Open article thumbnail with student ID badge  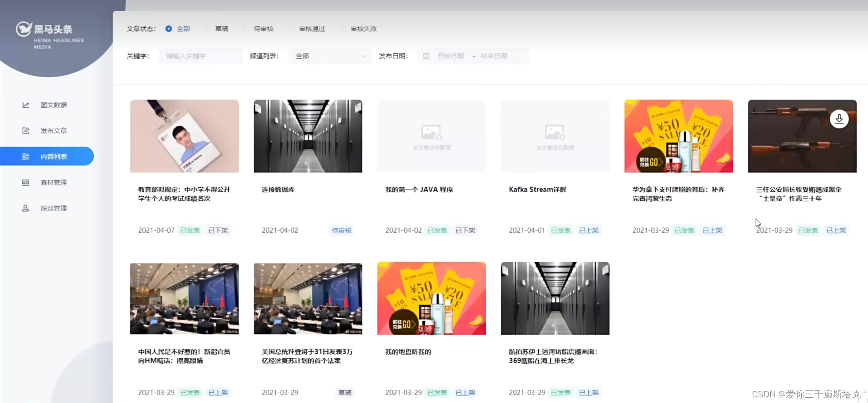[x=184, y=136]
